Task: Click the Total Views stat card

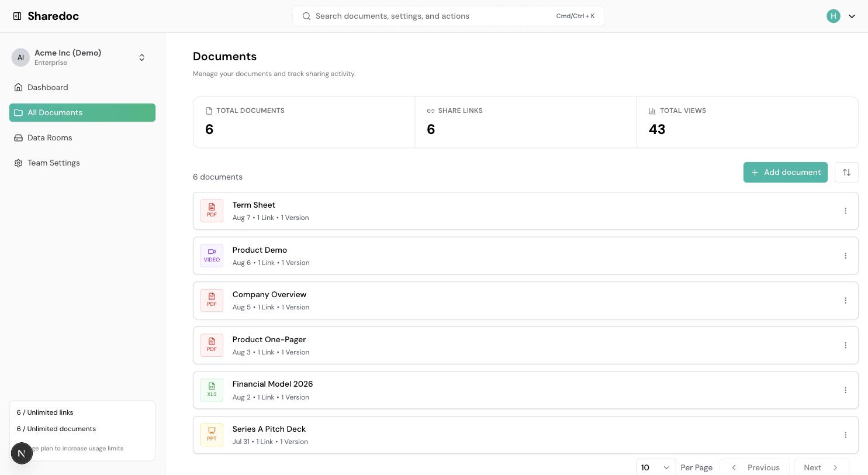Action: pyautogui.click(x=747, y=122)
